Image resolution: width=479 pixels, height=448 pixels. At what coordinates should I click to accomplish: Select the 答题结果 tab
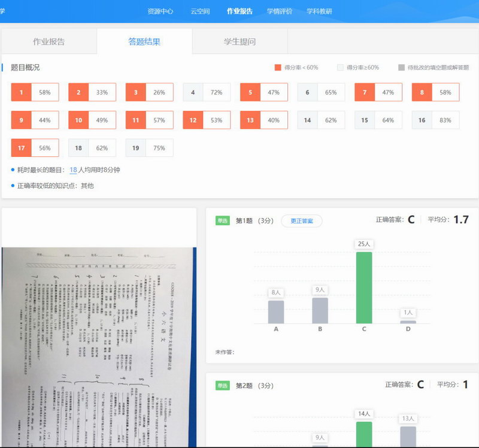click(x=144, y=42)
